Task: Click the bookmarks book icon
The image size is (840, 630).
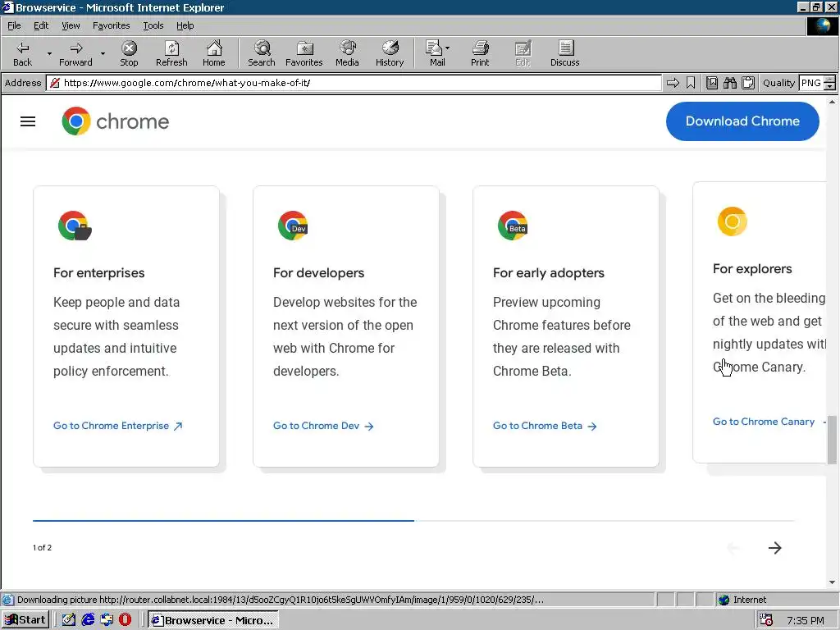Action: (x=712, y=83)
